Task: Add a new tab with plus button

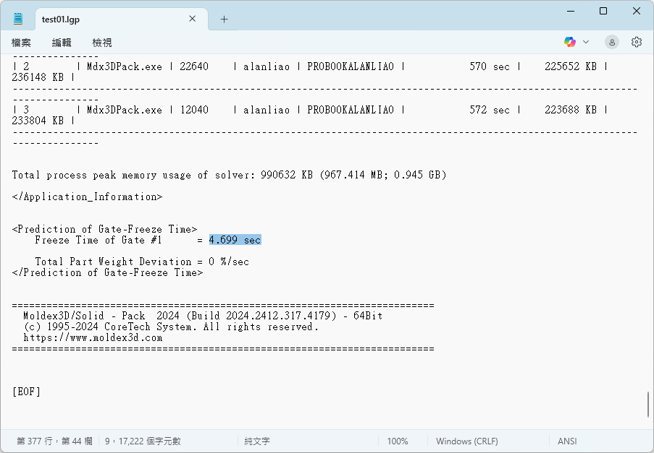Action: coord(224,19)
